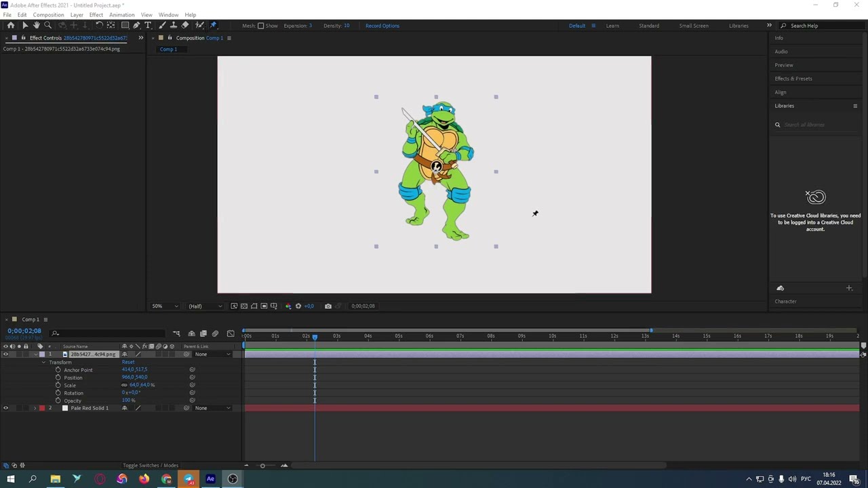Collapse the Transform property group

click(x=44, y=363)
